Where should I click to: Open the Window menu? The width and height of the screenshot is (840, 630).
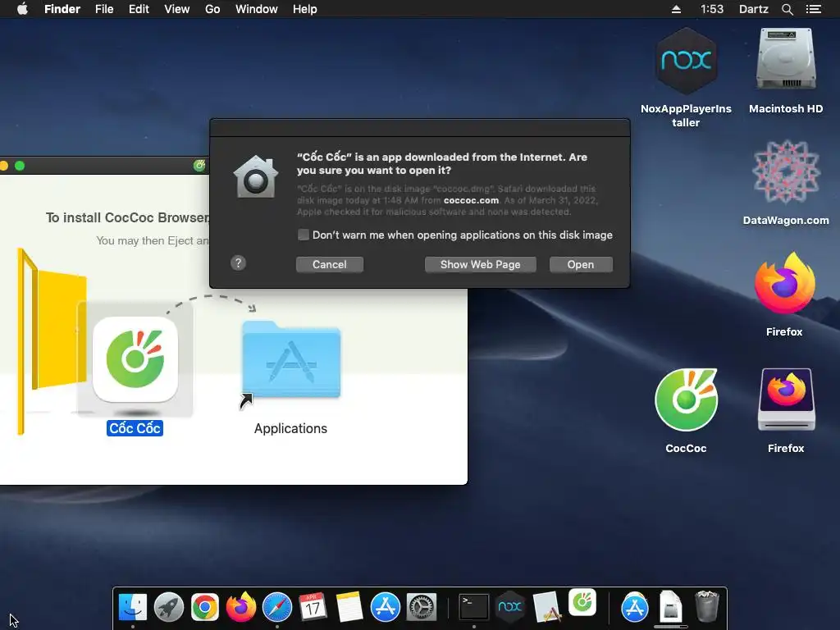click(257, 9)
